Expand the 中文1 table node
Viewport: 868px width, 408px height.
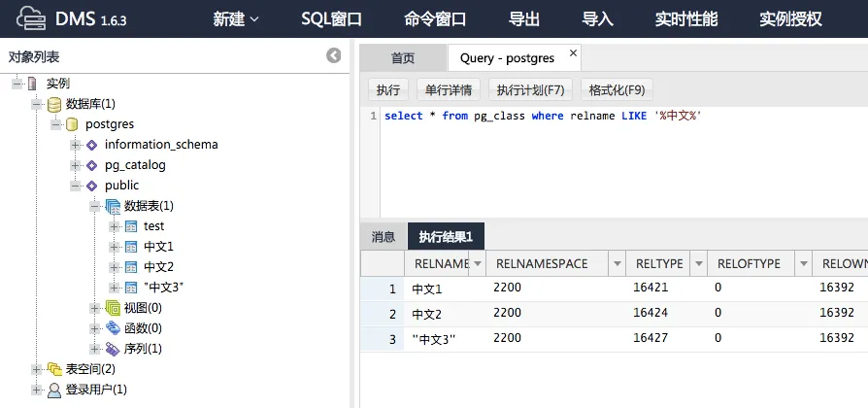115,247
